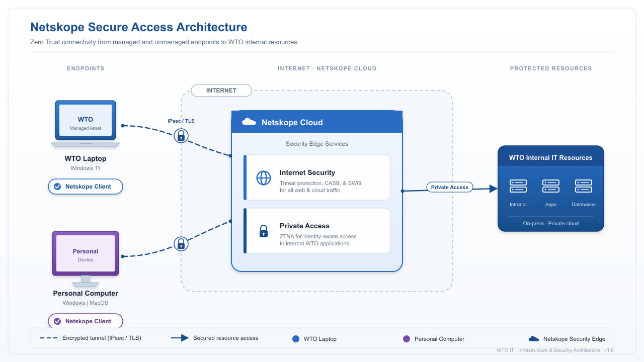Click the ENDPOINTS column heading
Screen dimensions: 644x362
[x=86, y=68]
